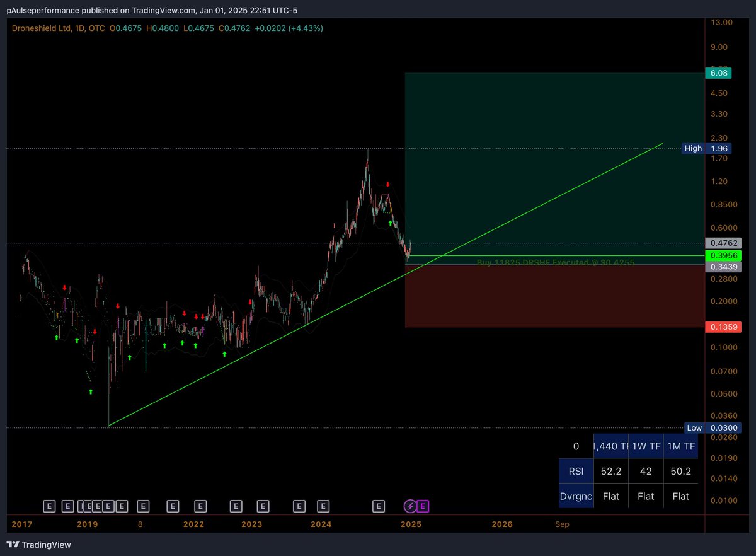Click the RSI value 50.2

tap(681, 471)
